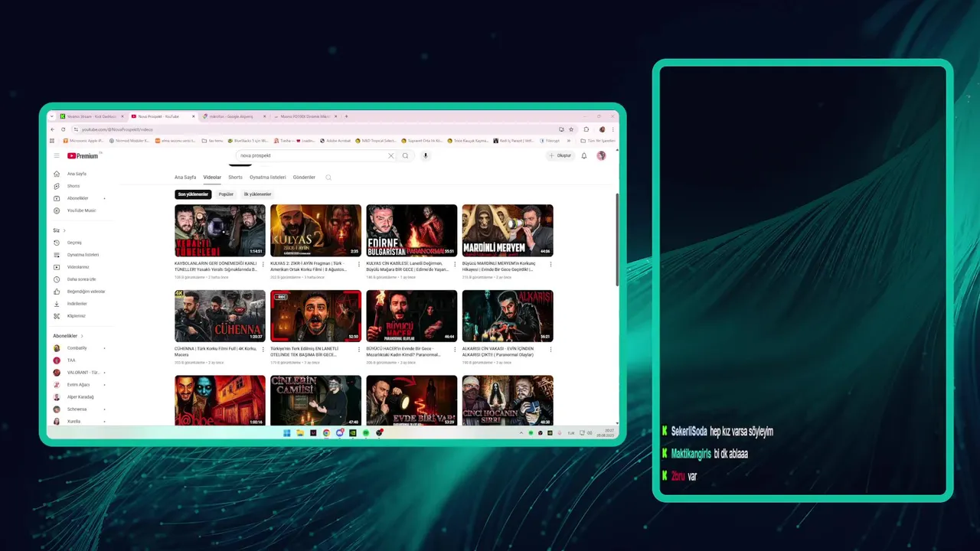The width and height of the screenshot is (980, 551).
Task: Go back with Chrome back arrow
Action: coord(52,129)
